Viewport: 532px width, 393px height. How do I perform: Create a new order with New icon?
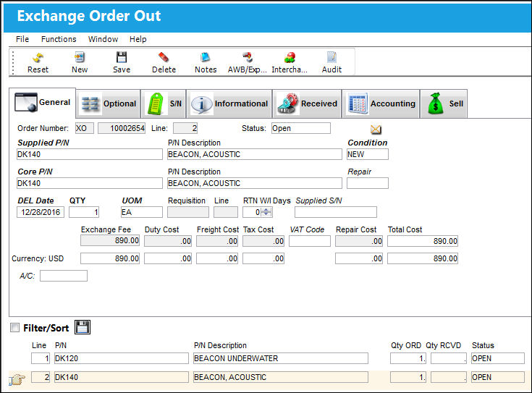pyautogui.click(x=80, y=57)
